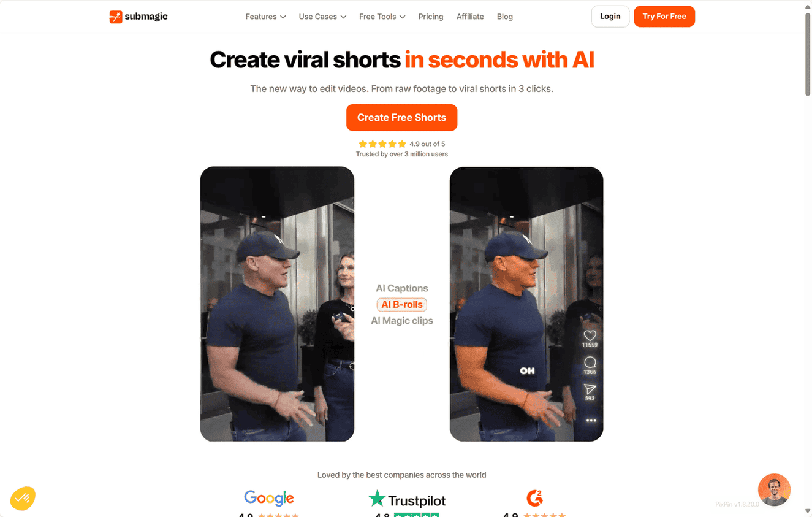Click the G2 logo
This screenshot has height=517, width=812.
(x=534, y=497)
